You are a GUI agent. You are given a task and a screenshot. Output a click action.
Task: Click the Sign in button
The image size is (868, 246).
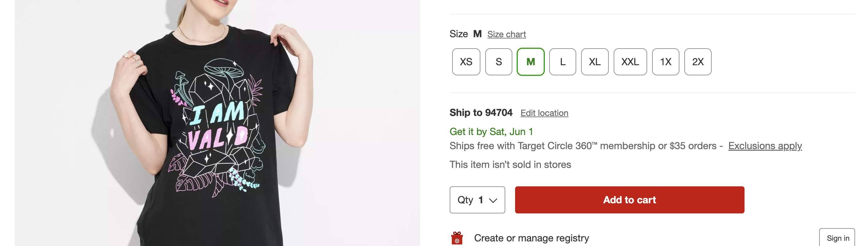[837, 238]
